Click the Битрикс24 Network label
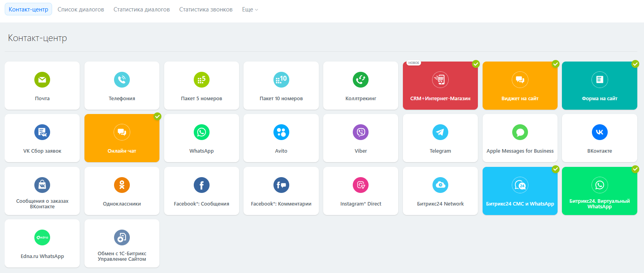Screen dimensions: 644x273 (x=440, y=204)
